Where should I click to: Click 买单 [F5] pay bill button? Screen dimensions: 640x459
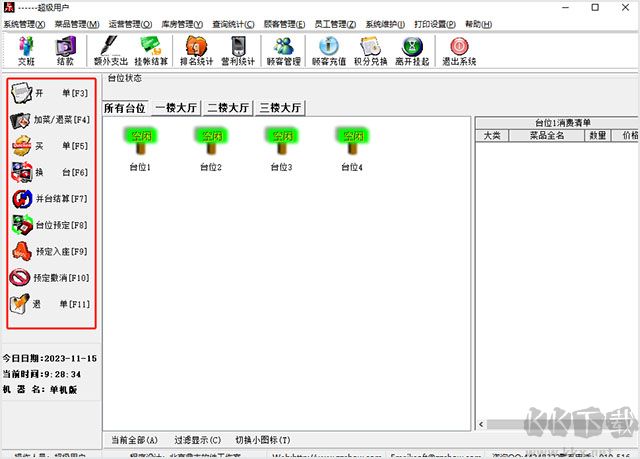50,146
